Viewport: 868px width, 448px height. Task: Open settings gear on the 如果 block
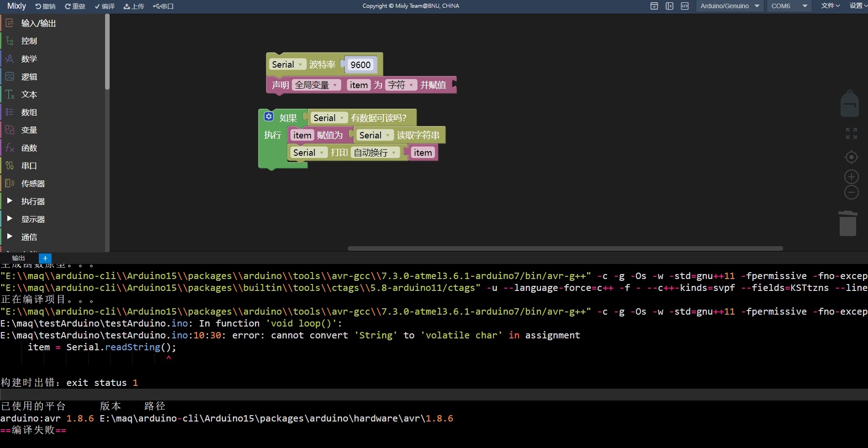point(269,116)
